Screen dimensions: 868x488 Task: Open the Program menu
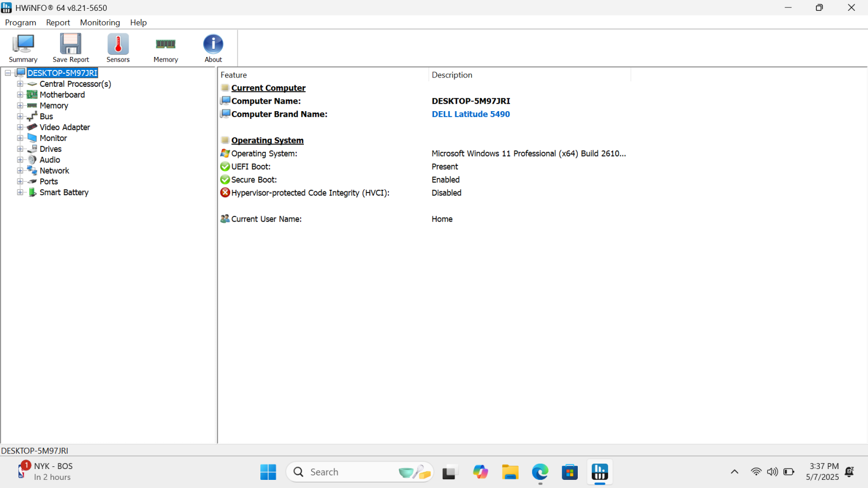click(21, 23)
